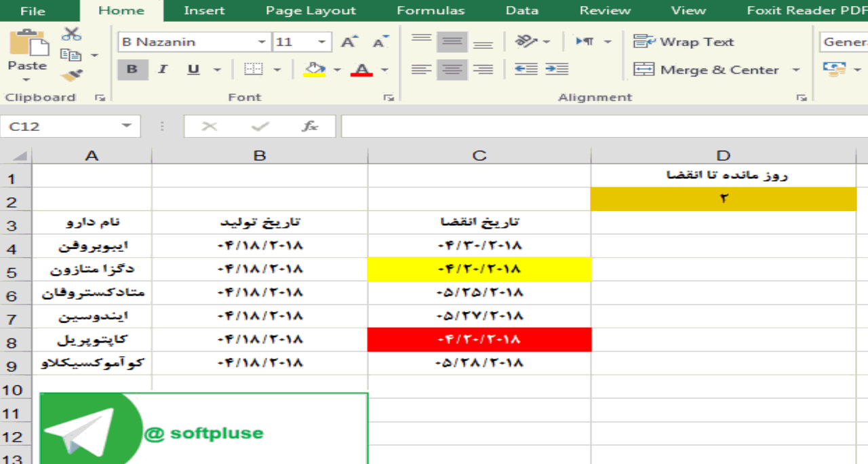The height and width of the screenshot is (464, 868).
Task: Switch to the Review tab
Action: click(605, 11)
